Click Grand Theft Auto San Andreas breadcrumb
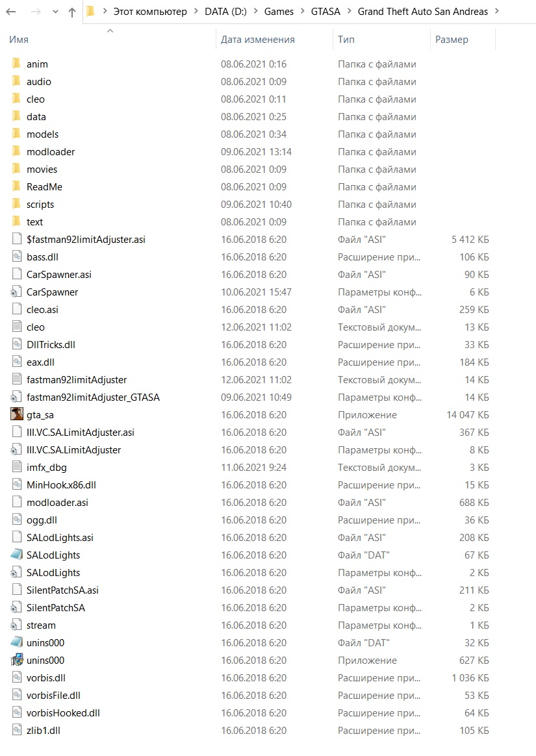The width and height of the screenshot is (536, 756). [x=422, y=12]
